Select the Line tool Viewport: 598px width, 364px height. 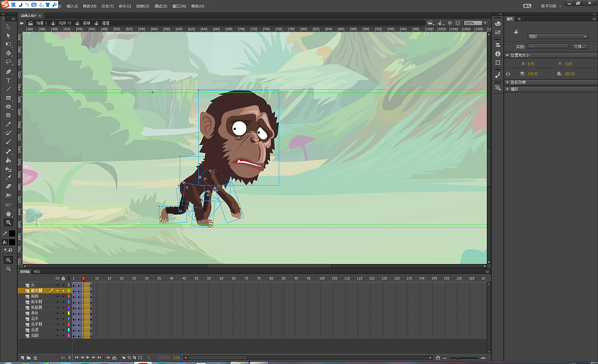[8, 89]
